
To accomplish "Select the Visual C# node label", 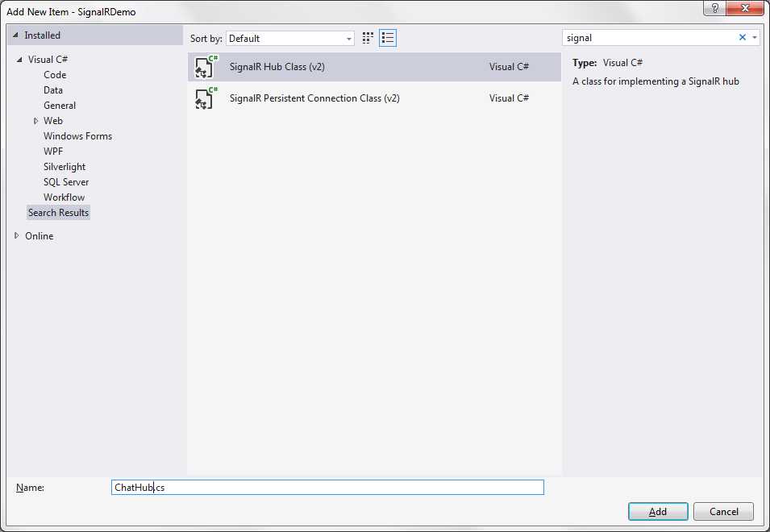I will tap(48, 60).
